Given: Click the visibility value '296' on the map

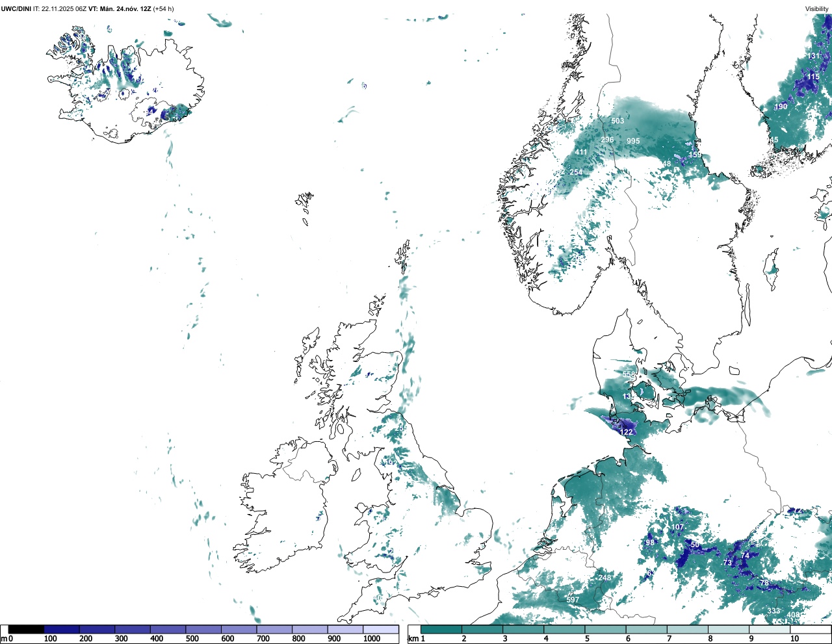Looking at the screenshot, I should coord(607,140).
